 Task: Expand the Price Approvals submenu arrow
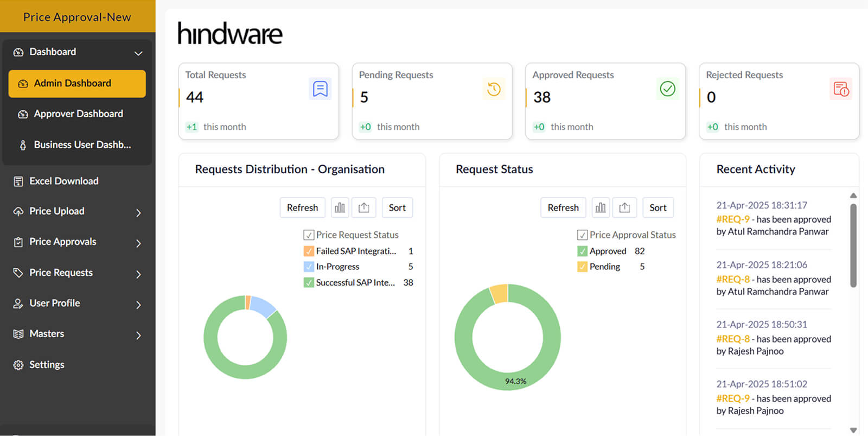138,243
